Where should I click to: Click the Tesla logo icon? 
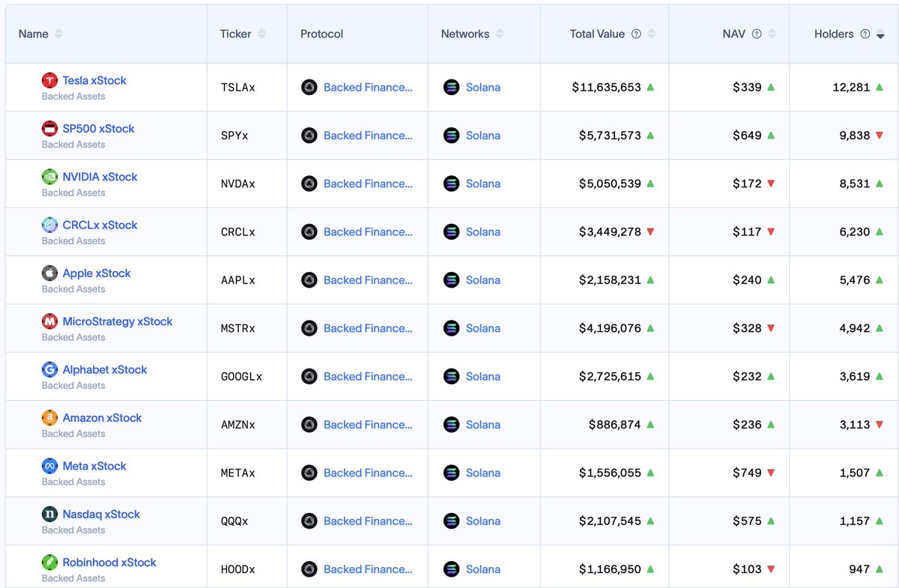[x=50, y=80]
